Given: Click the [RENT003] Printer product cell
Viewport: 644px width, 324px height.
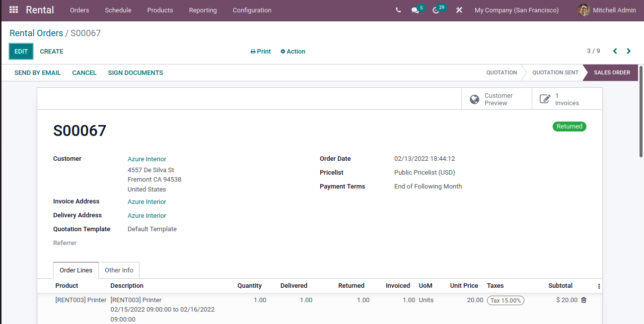Looking at the screenshot, I should tap(81, 300).
